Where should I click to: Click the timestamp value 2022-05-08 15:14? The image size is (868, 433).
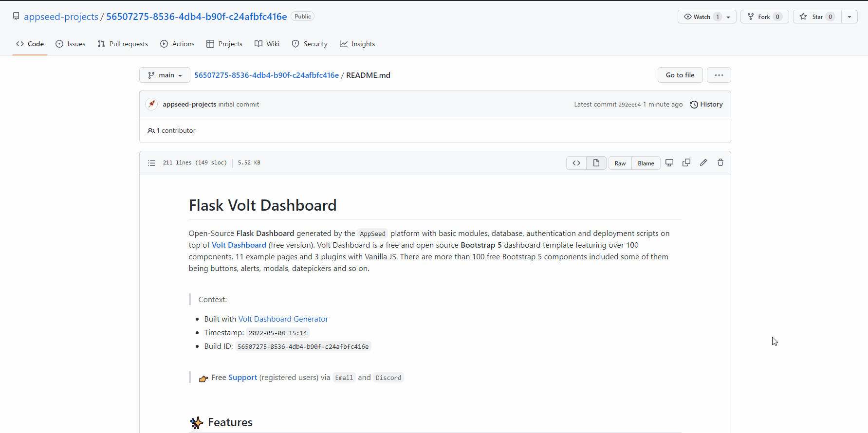278,333
